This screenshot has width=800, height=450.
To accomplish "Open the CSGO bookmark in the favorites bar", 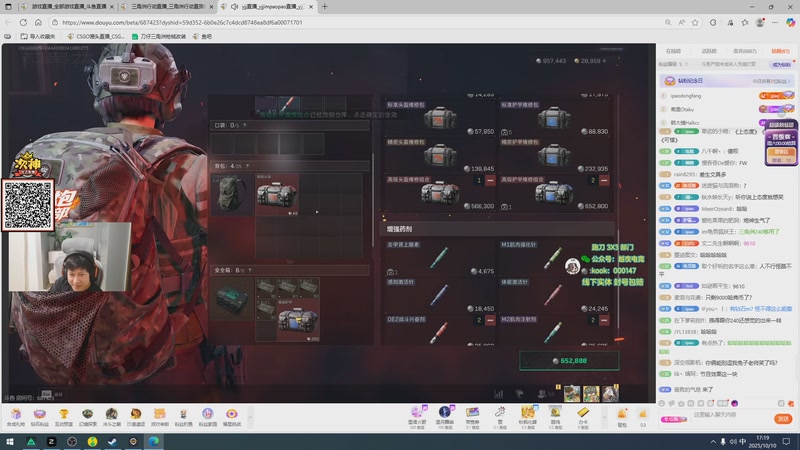I will (95, 36).
